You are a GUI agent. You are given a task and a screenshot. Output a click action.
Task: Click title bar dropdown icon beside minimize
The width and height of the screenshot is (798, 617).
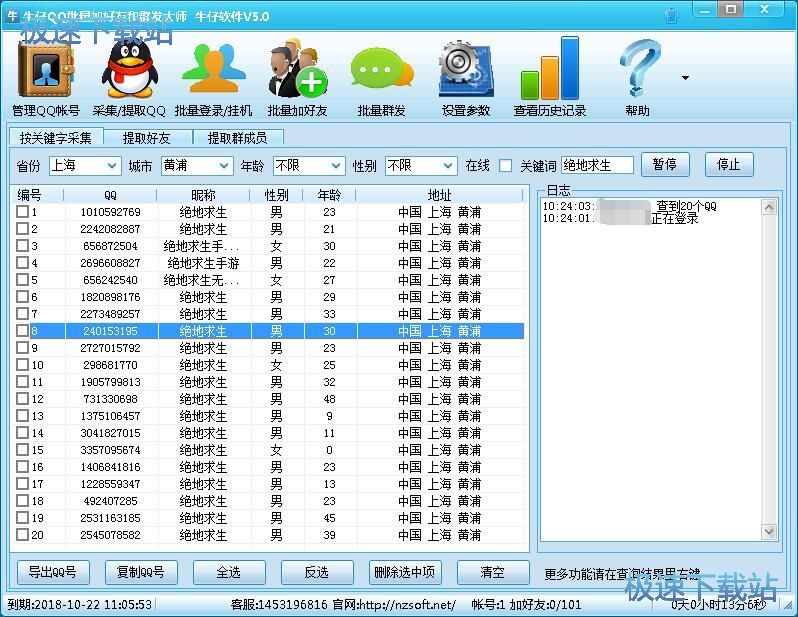pyautogui.click(x=671, y=15)
